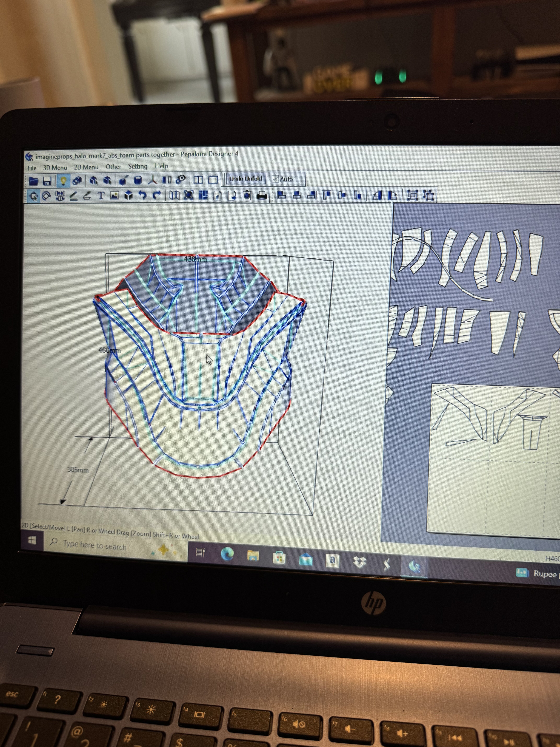
Task: Click the 438mm width dimension label
Action: click(195, 259)
